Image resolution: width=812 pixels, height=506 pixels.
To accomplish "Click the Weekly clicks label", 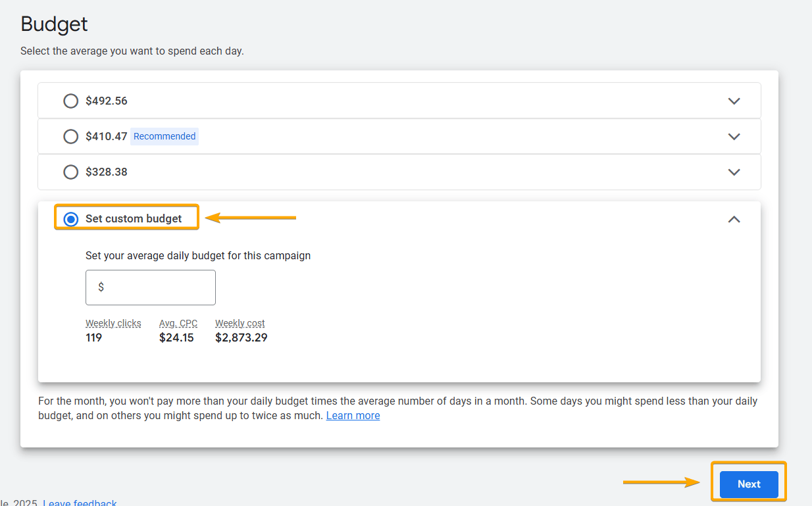I will [x=113, y=323].
